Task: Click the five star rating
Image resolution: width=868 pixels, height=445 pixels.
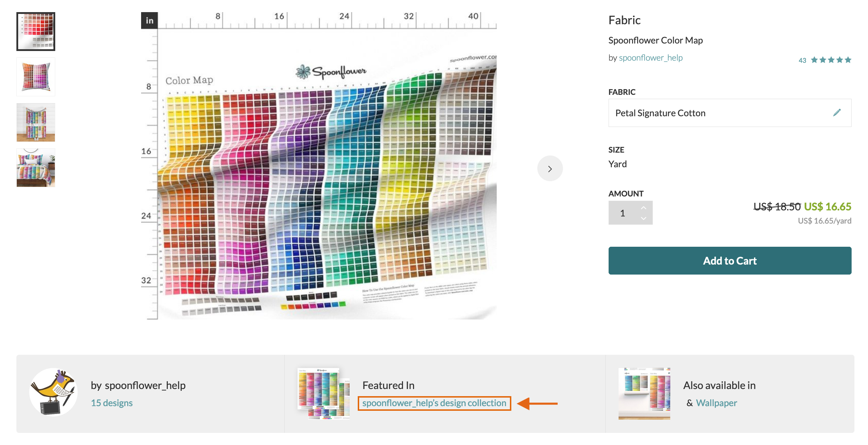Action: tap(831, 60)
